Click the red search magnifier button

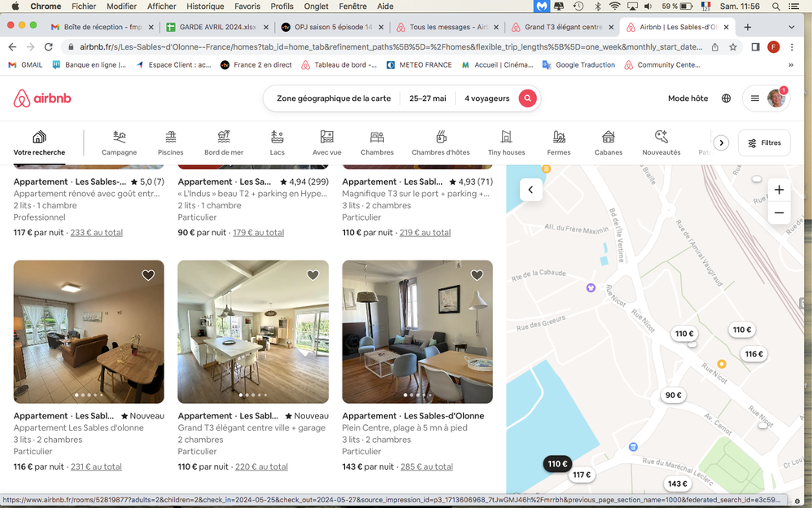pos(527,99)
